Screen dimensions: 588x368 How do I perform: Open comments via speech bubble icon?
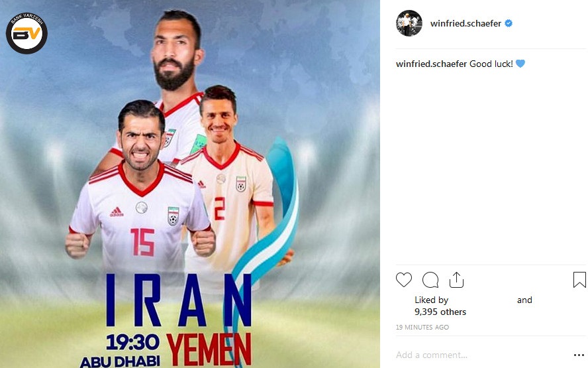pyautogui.click(x=430, y=280)
